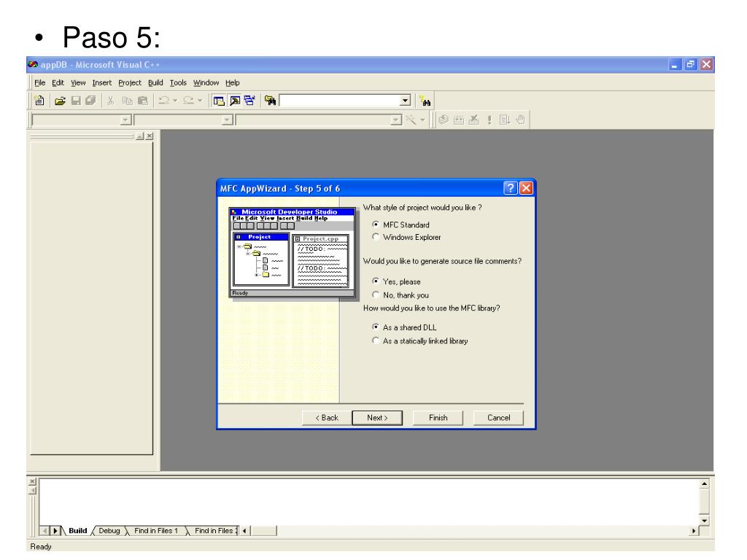This screenshot has width=747, height=560.
Task: Open the View menu
Action: tap(78, 82)
